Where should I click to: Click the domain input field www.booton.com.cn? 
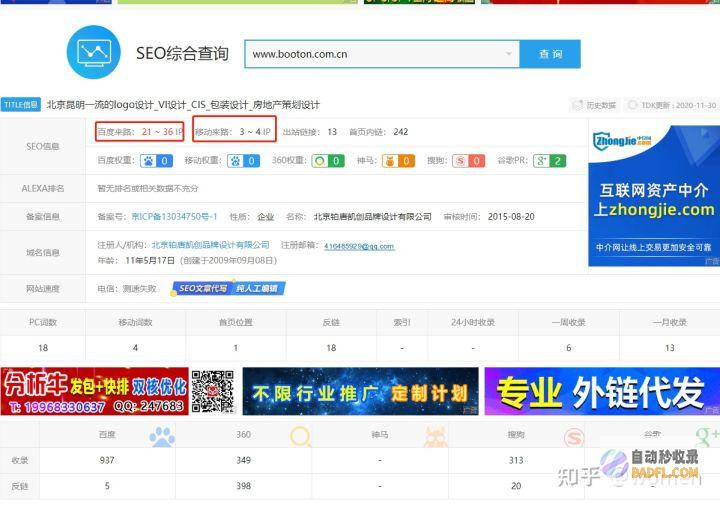(x=382, y=54)
